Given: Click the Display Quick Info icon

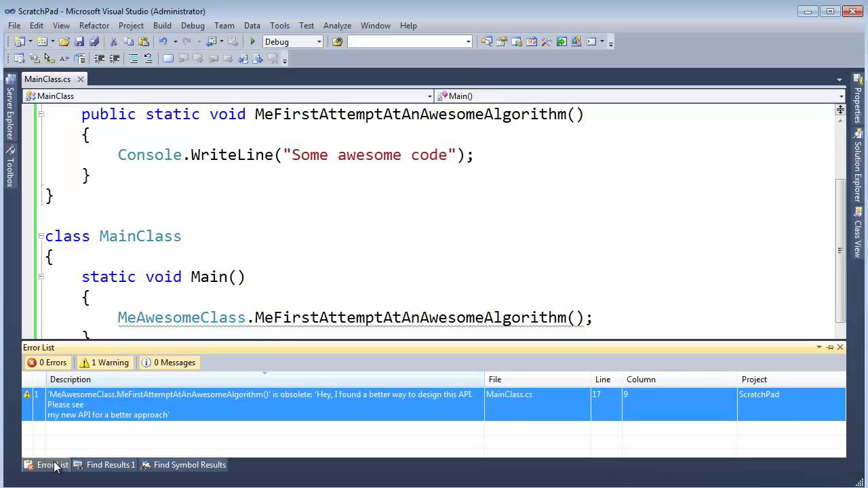Looking at the screenshot, I should [x=49, y=58].
